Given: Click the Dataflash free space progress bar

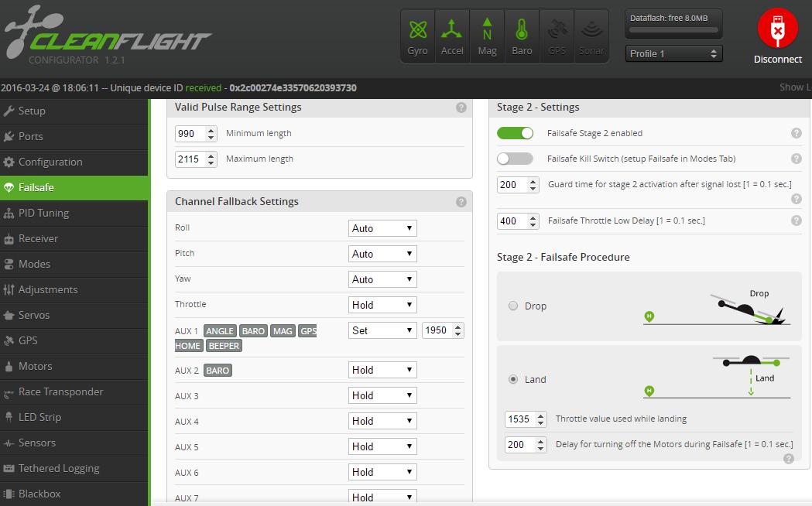Looking at the screenshot, I should point(673,30).
